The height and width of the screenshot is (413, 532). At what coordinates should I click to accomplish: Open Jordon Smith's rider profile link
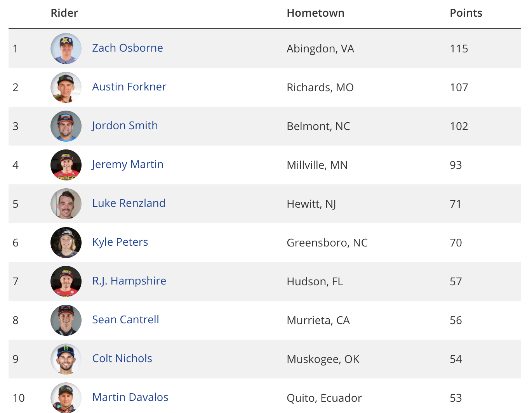125,125
